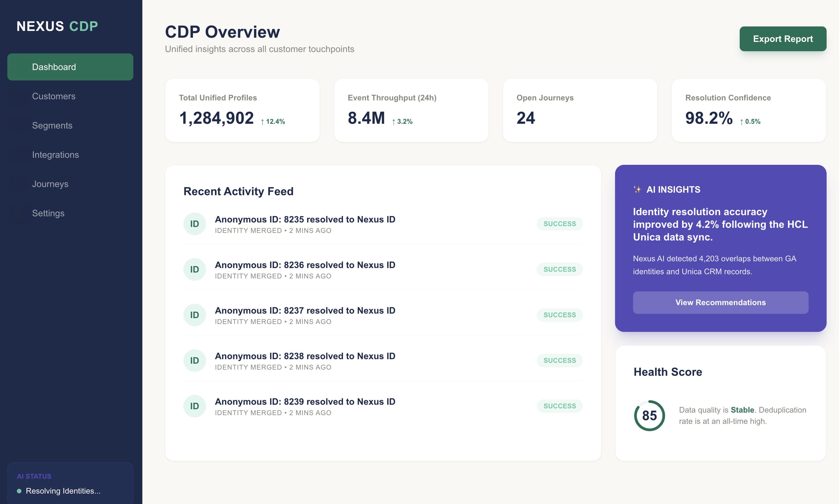The height and width of the screenshot is (504, 839).
Task: Click the Export Report button
Action: (x=783, y=38)
